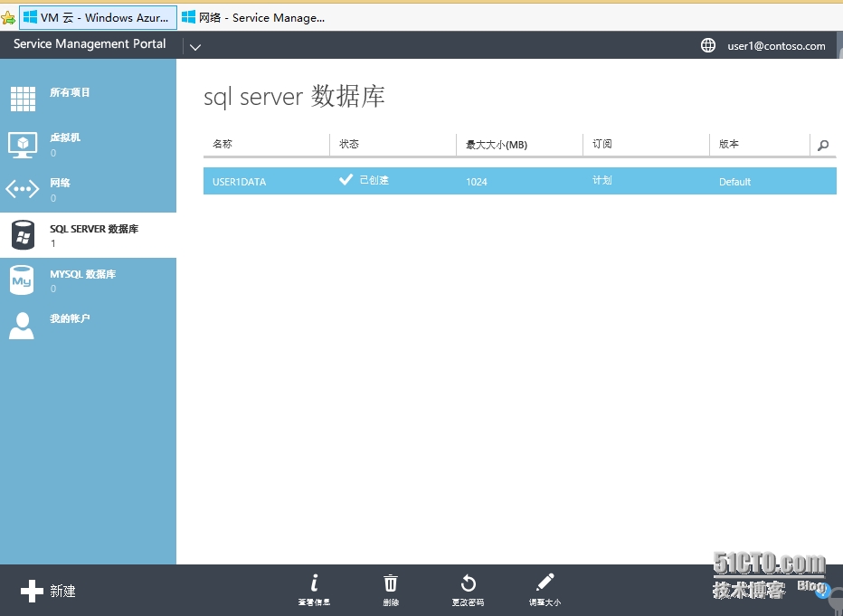The width and height of the screenshot is (843, 616).
Task: Expand the Service Management Portal chevron
Action: click(x=195, y=47)
